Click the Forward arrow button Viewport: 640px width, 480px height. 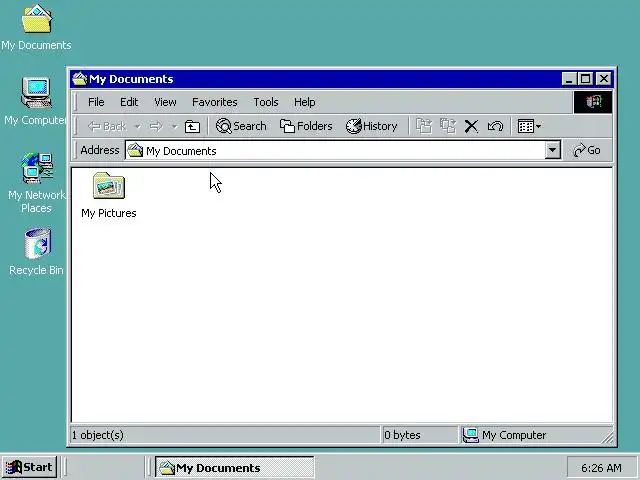click(x=156, y=127)
